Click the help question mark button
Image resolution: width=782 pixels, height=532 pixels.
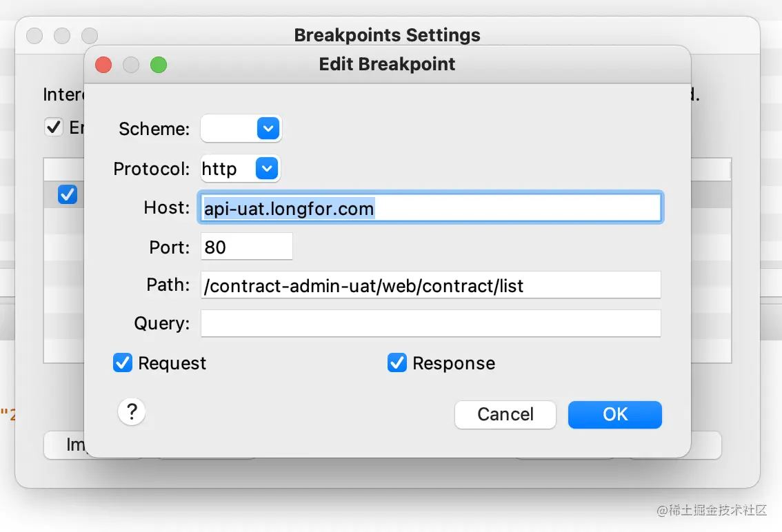pos(132,413)
